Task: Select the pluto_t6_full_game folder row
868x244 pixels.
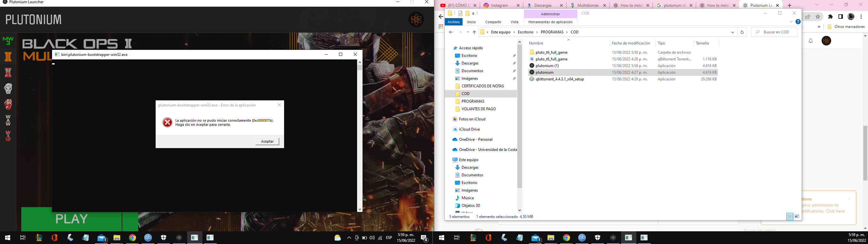Action: (x=622, y=52)
